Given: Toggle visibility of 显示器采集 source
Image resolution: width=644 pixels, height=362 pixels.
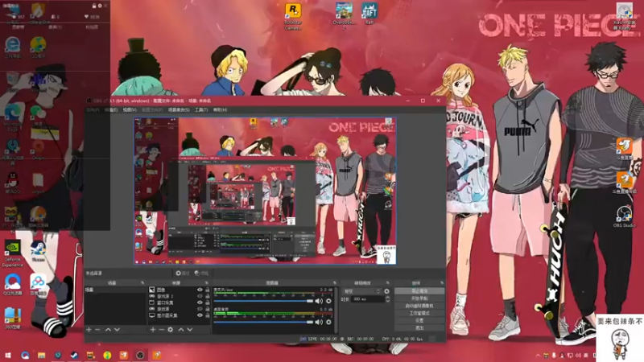Looking at the screenshot, I should coord(200,315).
